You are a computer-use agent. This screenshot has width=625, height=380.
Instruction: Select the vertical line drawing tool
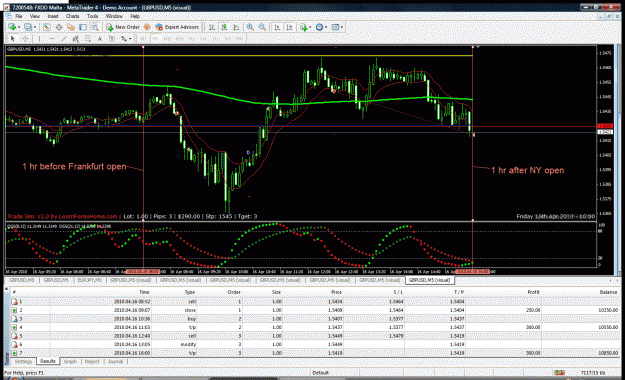(39, 39)
